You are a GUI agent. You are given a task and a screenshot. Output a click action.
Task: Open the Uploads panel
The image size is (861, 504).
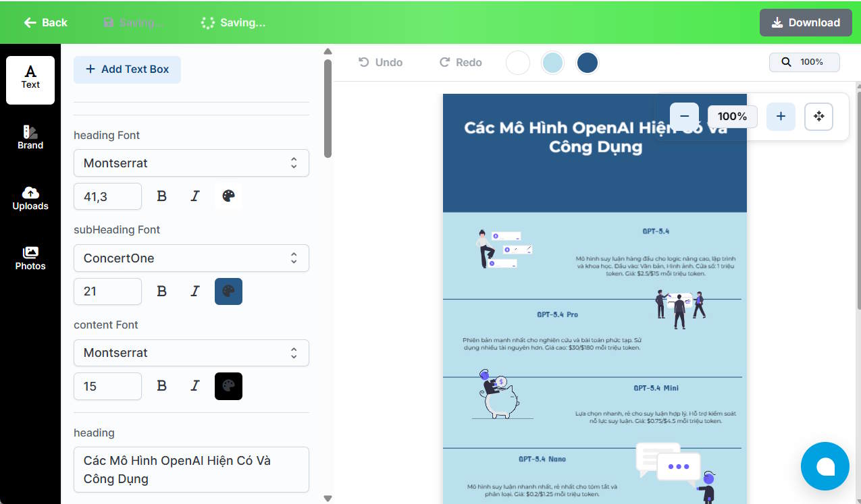(30, 198)
